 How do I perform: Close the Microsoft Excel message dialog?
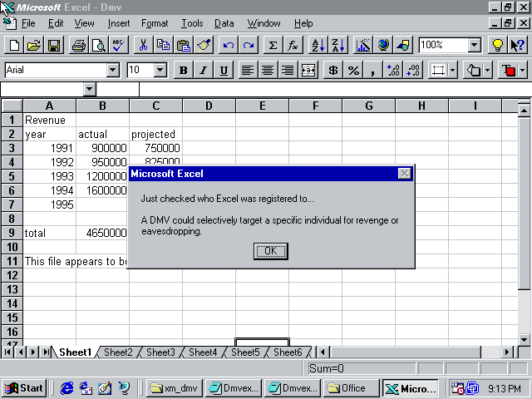pyautogui.click(x=405, y=174)
